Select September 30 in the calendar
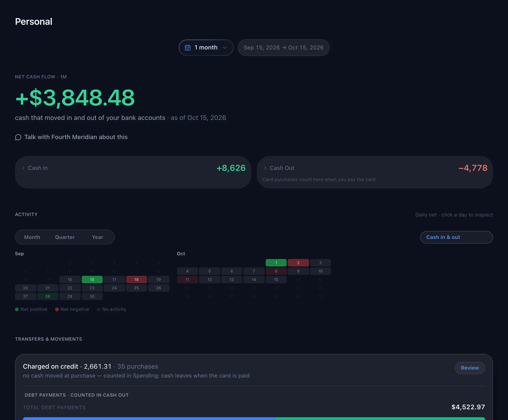Viewport: 508px width, 420px height. 92,296
